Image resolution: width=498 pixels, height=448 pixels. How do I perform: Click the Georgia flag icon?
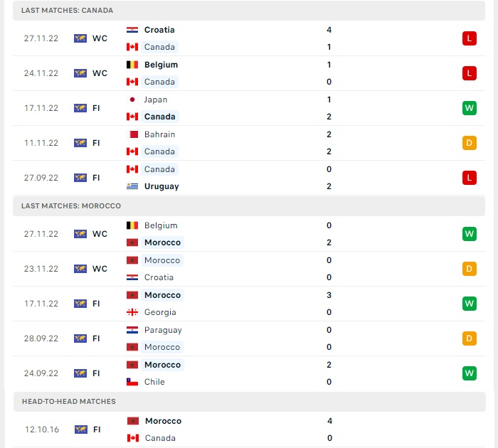(132, 312)
